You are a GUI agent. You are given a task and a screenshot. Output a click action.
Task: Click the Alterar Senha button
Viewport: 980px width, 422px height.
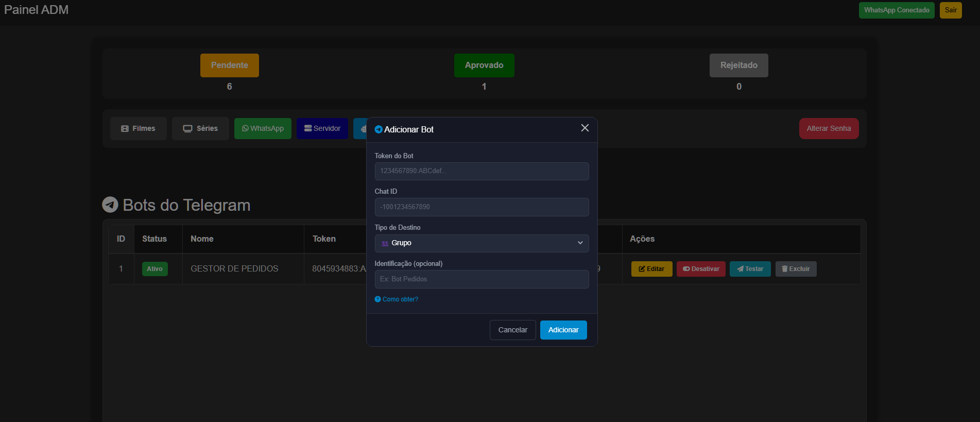coord(828,129)
